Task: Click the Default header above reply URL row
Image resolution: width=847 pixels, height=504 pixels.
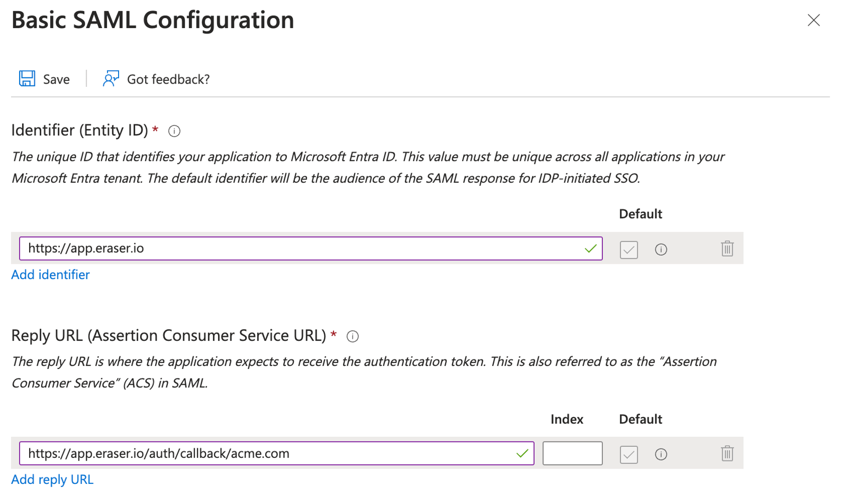Action: tap(641, 419)
